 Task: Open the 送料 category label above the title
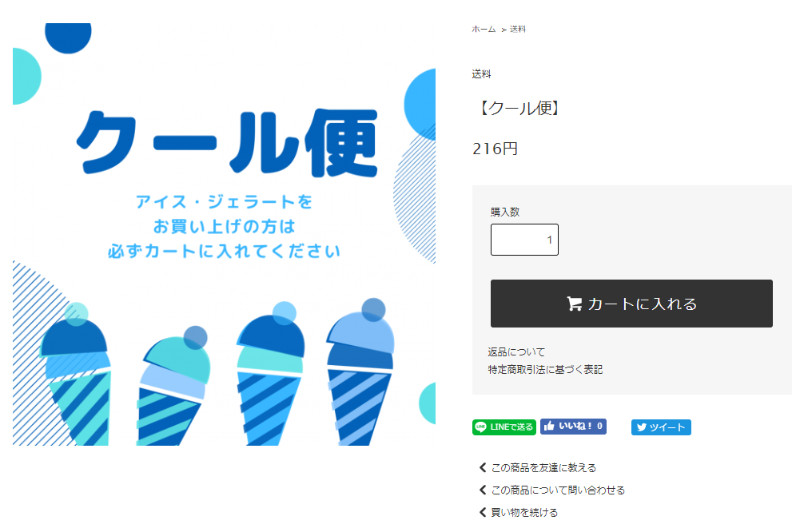pyautogui.click(x=481, y=74)
